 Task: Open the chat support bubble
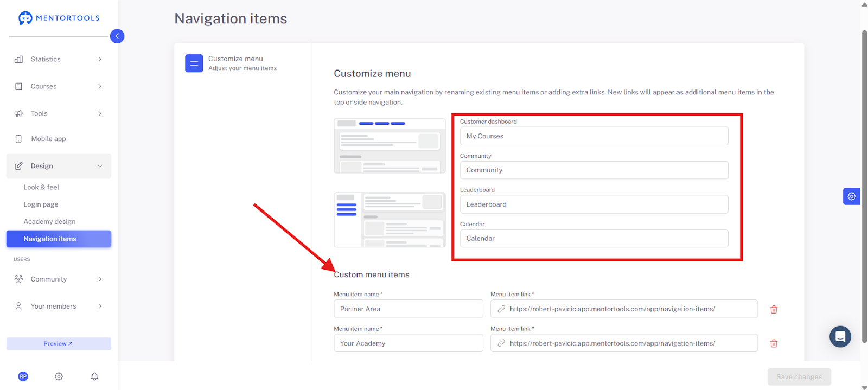coord(840,337)
